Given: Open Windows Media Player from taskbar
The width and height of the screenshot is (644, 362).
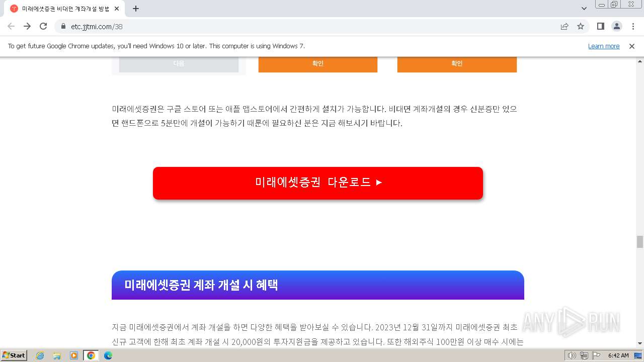Looking at the screenshot, I should (x=74, y=355).
